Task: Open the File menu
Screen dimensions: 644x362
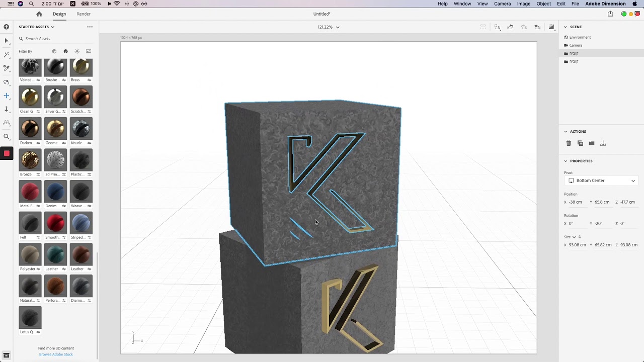Action: click(575, 4)
